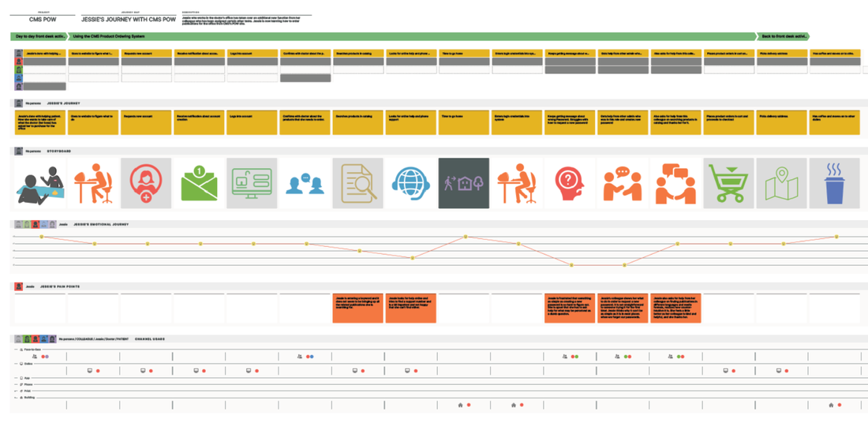Click 'Requests new account' header in top grid
The height and width of the screenshot is (426, 868).
click(146, 54)
